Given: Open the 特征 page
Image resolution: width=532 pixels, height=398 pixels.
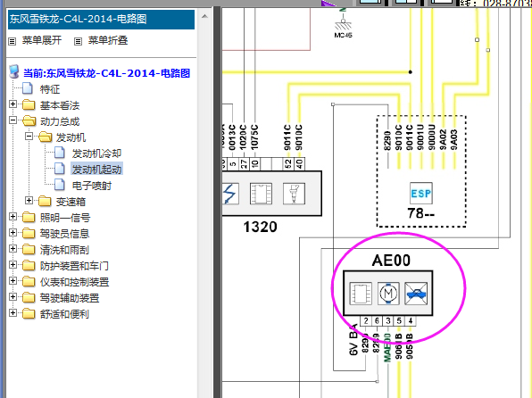Looking at the screenshot, I should [x=49, y=89].
